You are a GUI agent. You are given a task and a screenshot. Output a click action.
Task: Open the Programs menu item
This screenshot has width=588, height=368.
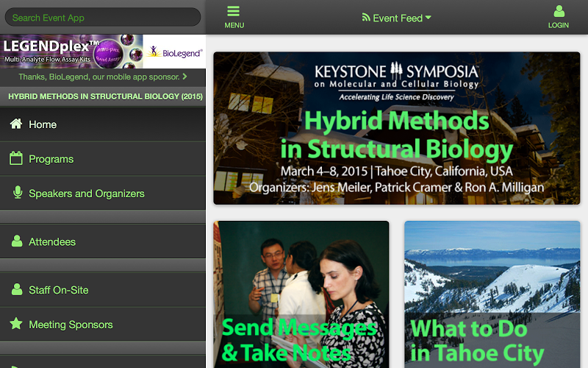tap(103, 159)
